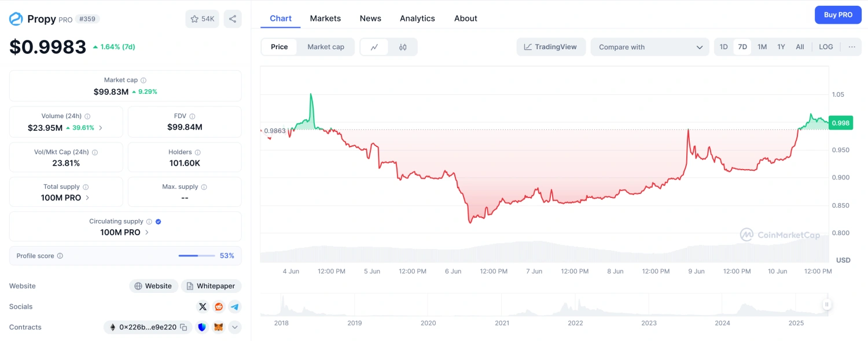Click the $0.9983 price text
The width and height of the screenshot is (868, 341).
(48, 47)
